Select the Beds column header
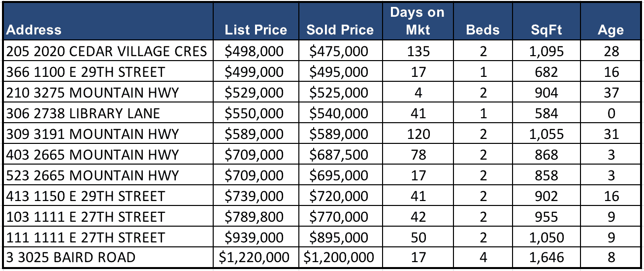The height and width of the screenshot is (271, 644). [483, 30]
